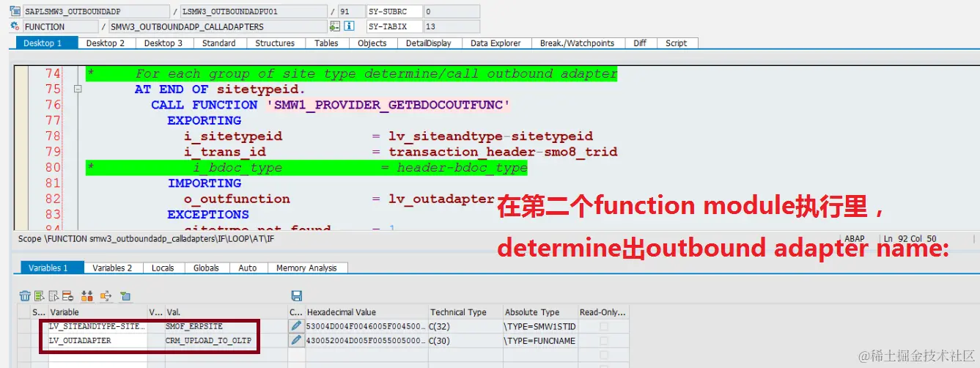This screenshot has width=980, height=368.
Task: Click the navigate icon after SMW3_OUTBOUNDADP_CALLADAPTERS field
Action: [335, 26]
